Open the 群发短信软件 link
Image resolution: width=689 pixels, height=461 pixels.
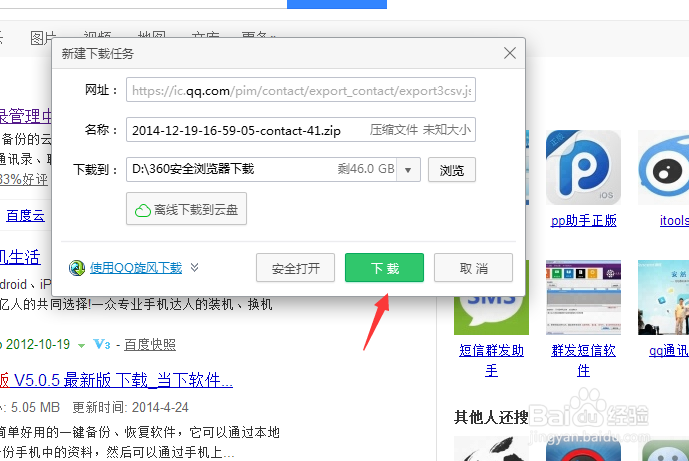tap(584, 360)
